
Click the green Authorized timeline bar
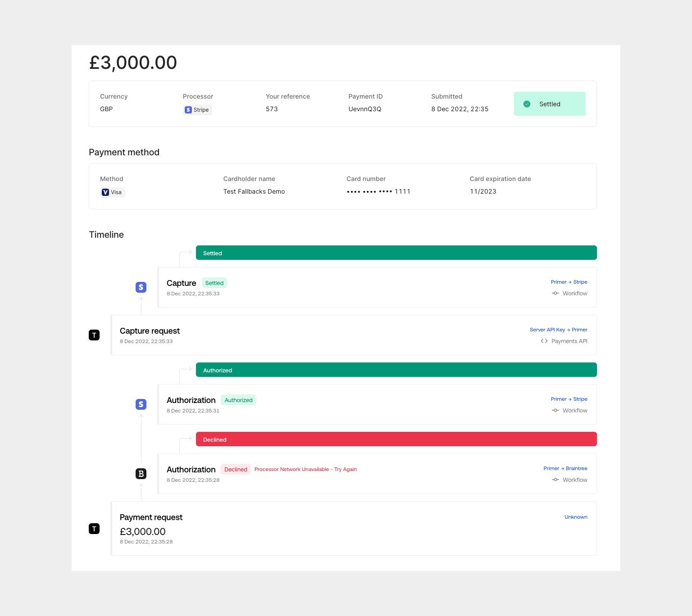tap(396, 370)
